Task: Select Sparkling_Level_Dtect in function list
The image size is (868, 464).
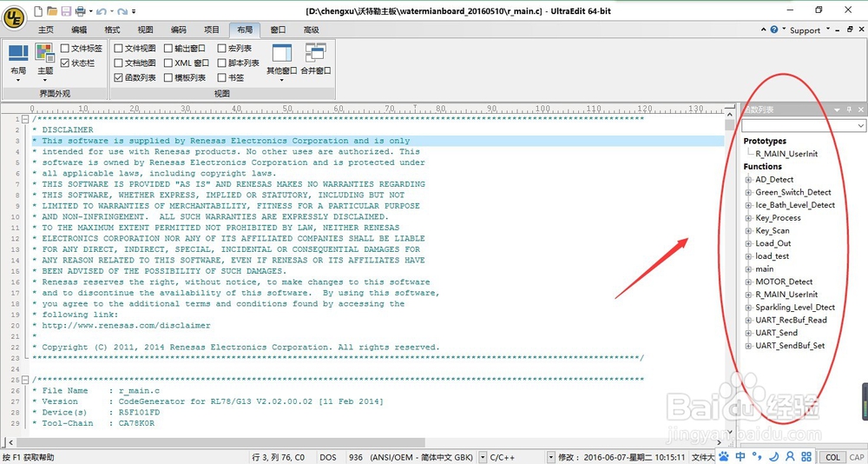Action: pyautogui.click(x=795, y=307)
